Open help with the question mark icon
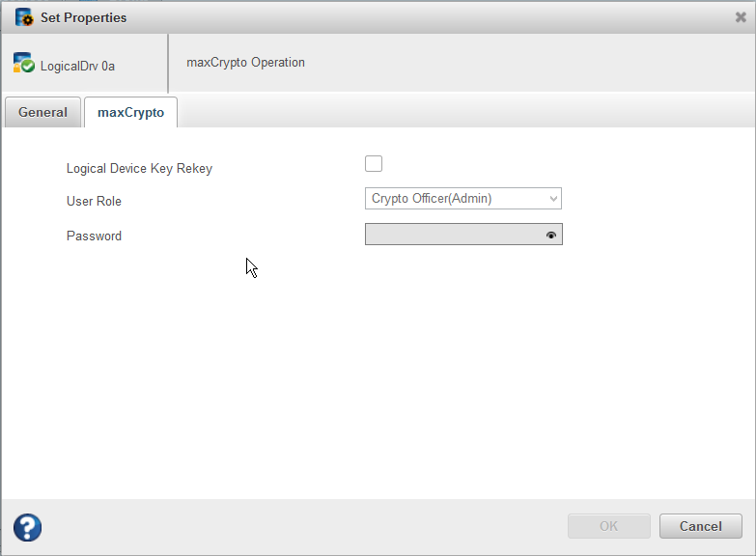Viewport: 756px width, 556px height. tap(27, 527)
